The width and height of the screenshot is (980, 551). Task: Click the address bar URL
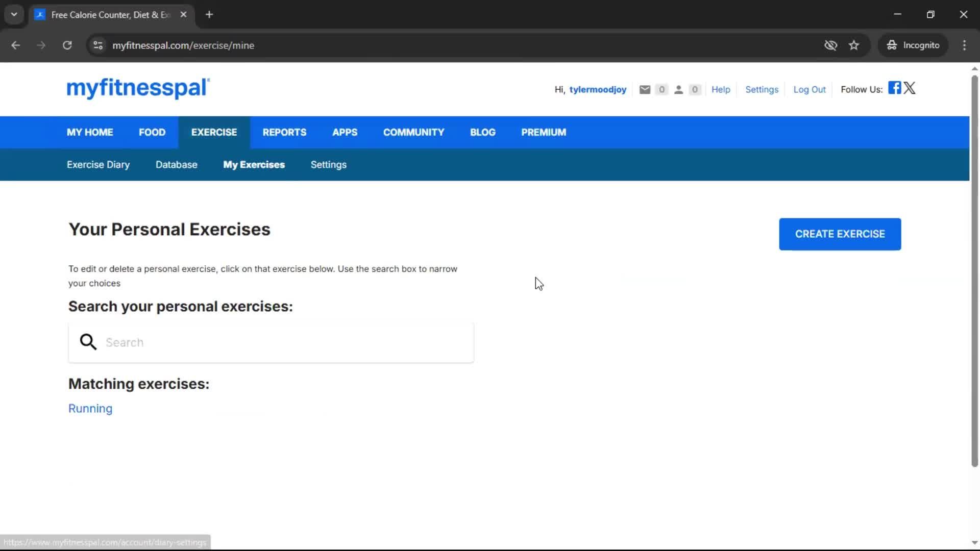[183, 45]
